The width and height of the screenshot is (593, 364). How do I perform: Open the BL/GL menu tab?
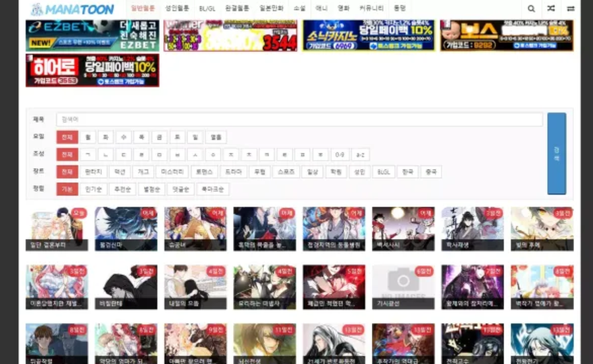point(207,9)
